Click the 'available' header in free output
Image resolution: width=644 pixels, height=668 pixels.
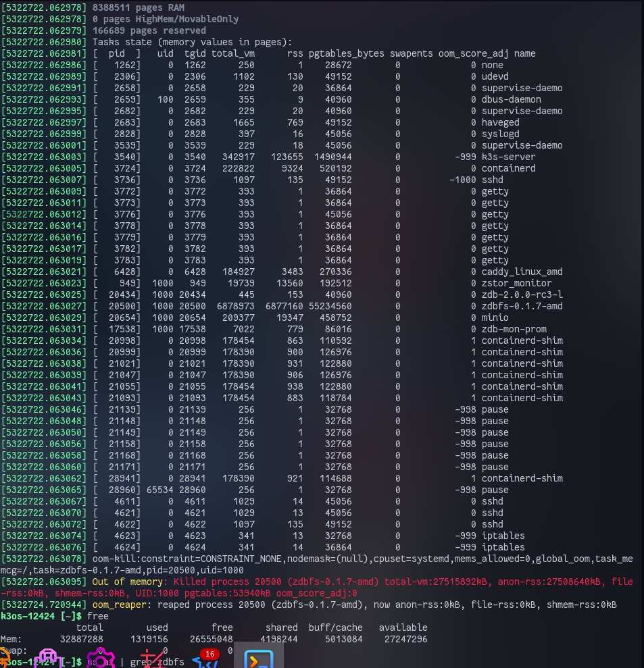click(403, 628)
